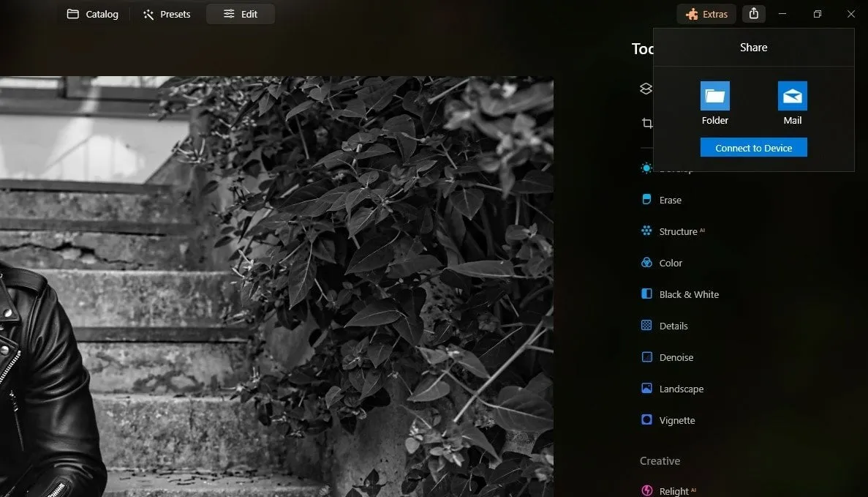Share the photo to a Folder
This screenshot has width=868, height=497.
(x=714, y=103)
